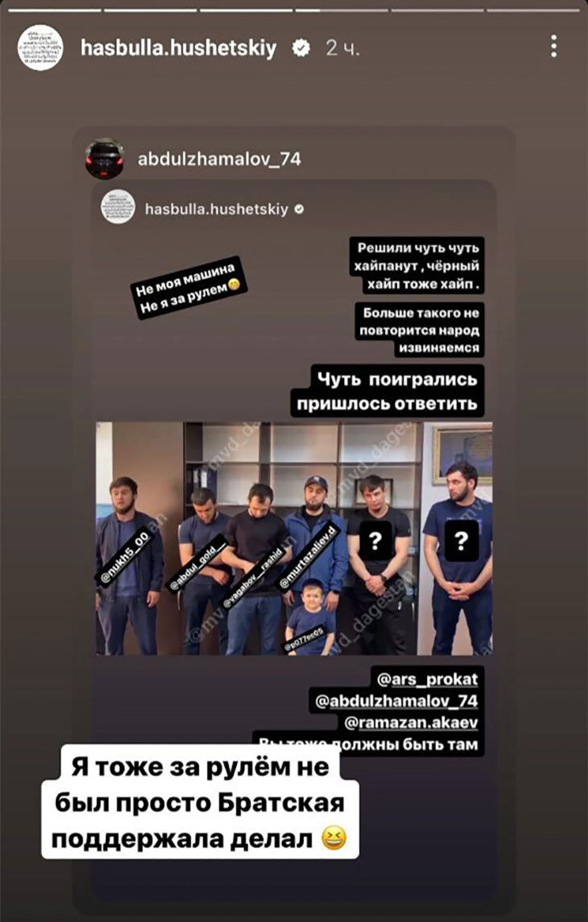Open the hasbulla.hushetskiy username at top

(x=178, y=48)
